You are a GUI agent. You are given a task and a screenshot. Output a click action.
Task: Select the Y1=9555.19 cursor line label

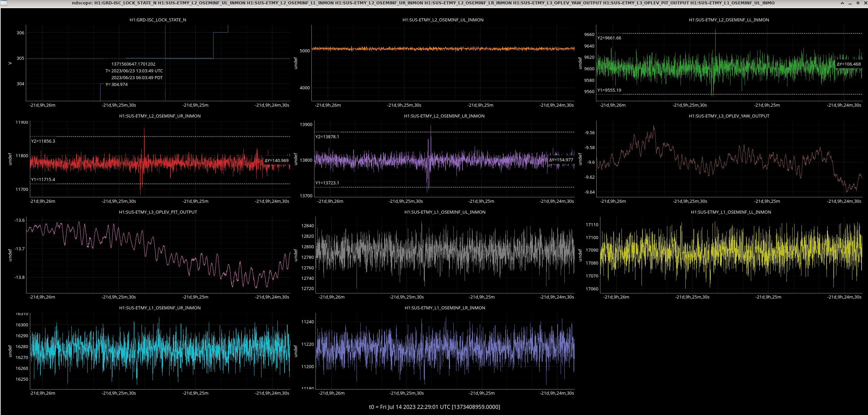(x=609, y=90)
